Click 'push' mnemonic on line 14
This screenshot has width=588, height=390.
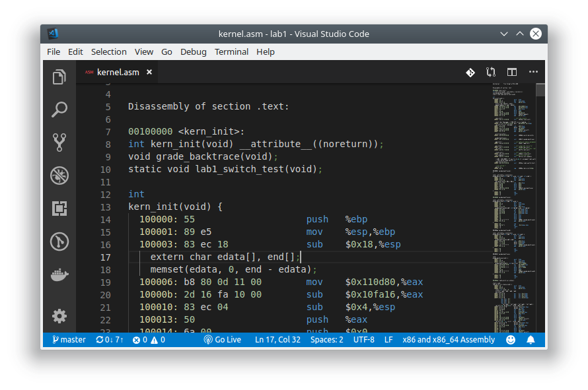[317, 219]
